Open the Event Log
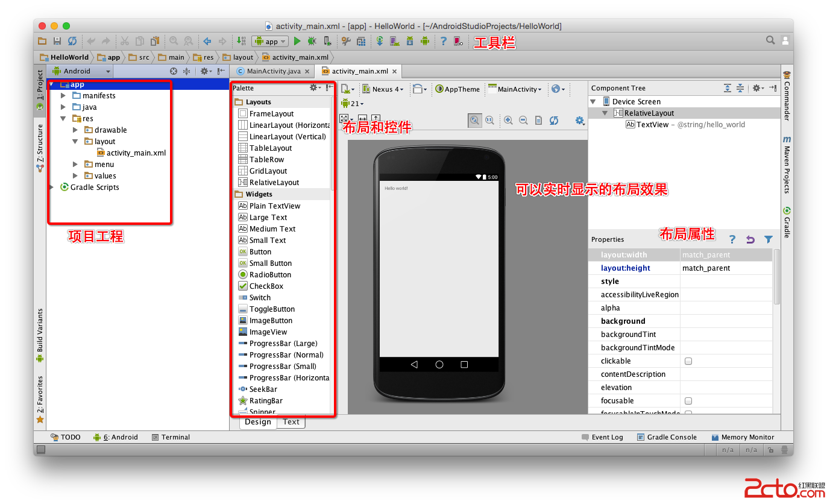 pos(602,437)
